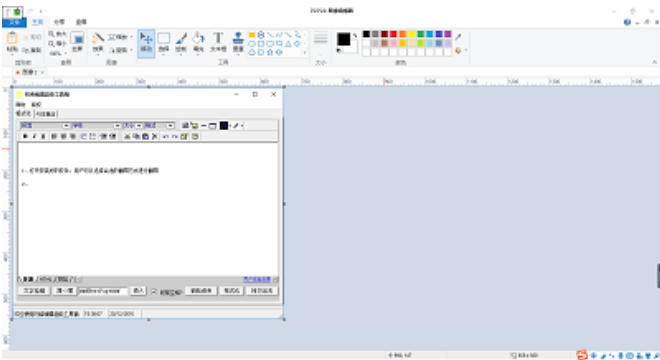Click the leftmost button in the dialog's bottom row
660x360 pixels.
click(35, 291)
